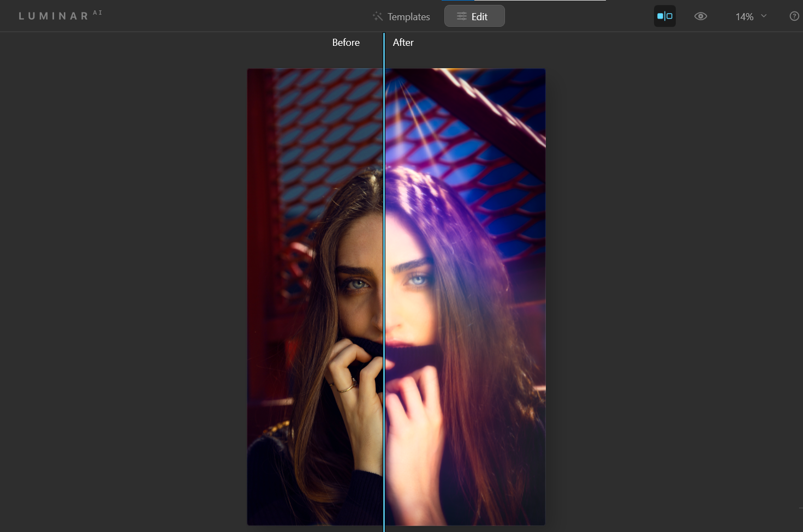This screenshot has height=532, width=803.
Task: Click the Before label above the photo
Action: tap(346, 43)
